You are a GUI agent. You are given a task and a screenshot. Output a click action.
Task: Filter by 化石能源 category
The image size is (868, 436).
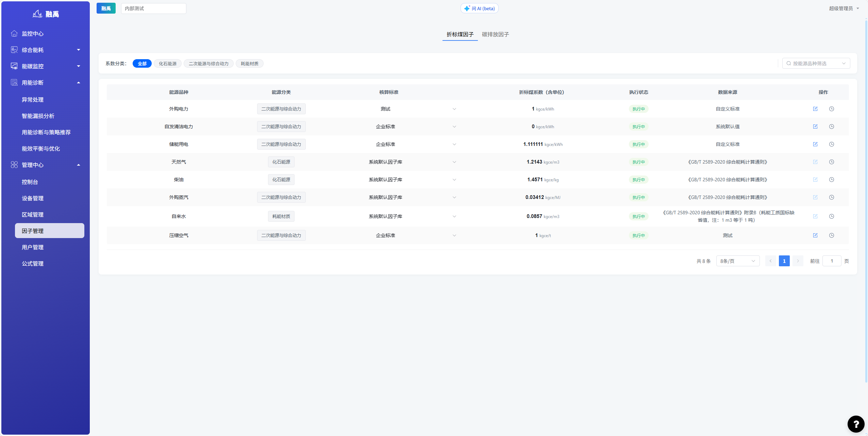168,64
